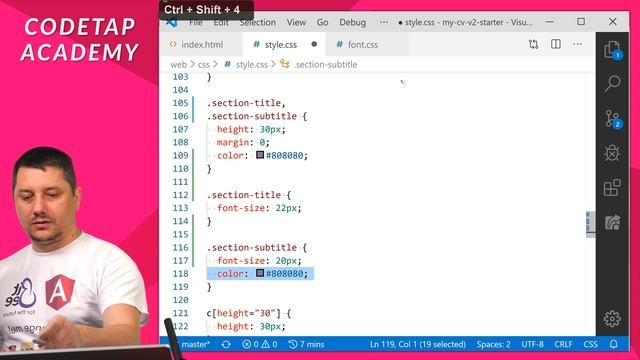640x360 pixels.
Task: Open the editor More Actions ellipsis
Action: tap(578, 44)
